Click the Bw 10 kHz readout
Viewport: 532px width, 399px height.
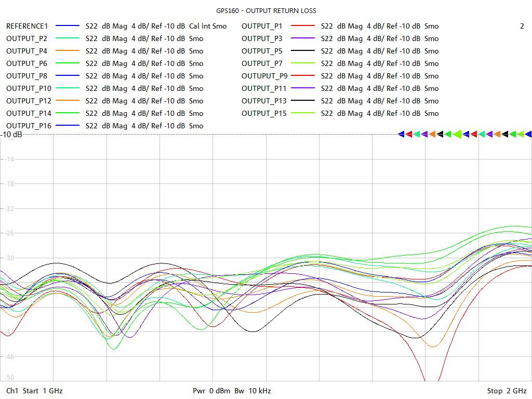[x=253, y=391]
